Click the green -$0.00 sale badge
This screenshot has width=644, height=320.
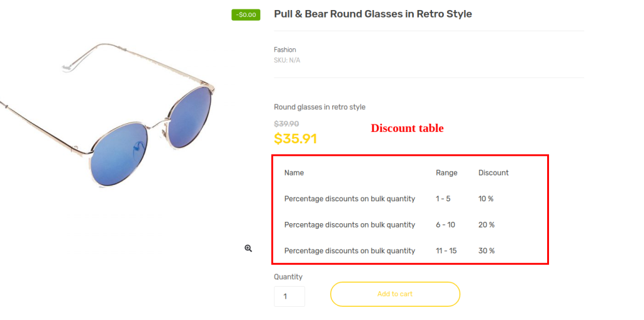246,14
